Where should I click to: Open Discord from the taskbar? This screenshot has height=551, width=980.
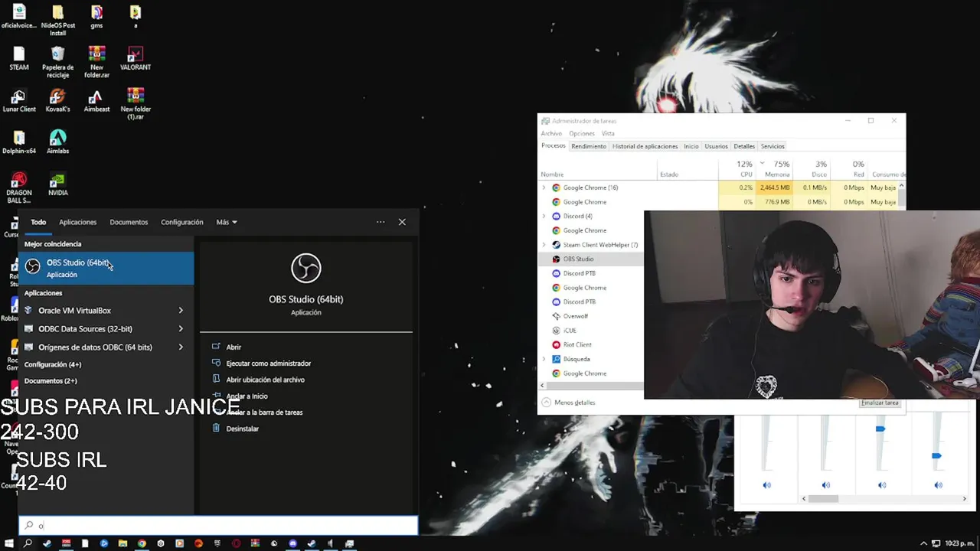[x=292, y=543]
